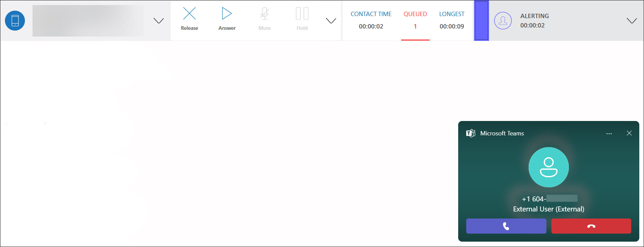The image size is (644, 247).
Task: Expand the agent status dropdown chevron
Action: [x=159, y=21]
